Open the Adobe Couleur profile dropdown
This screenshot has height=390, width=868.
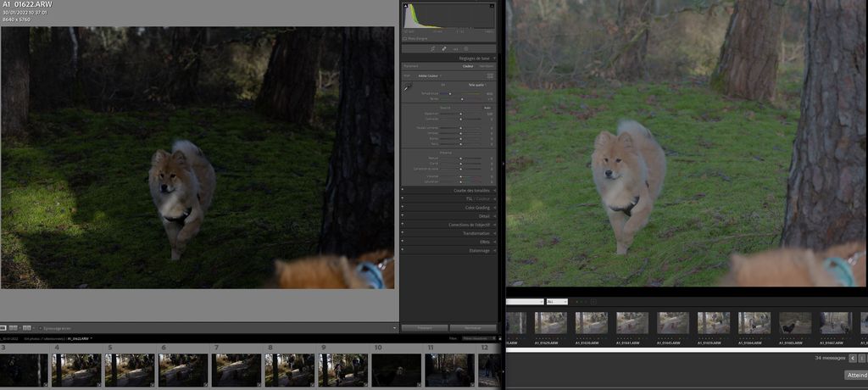coord(430,76)
